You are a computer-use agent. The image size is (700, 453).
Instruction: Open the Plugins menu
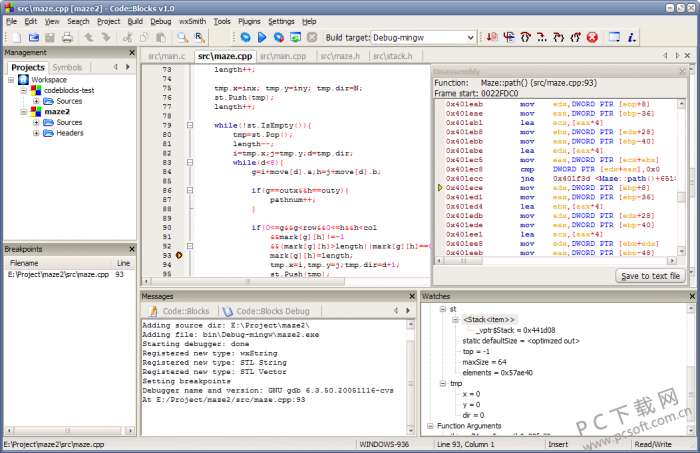[x=248, y=20]
